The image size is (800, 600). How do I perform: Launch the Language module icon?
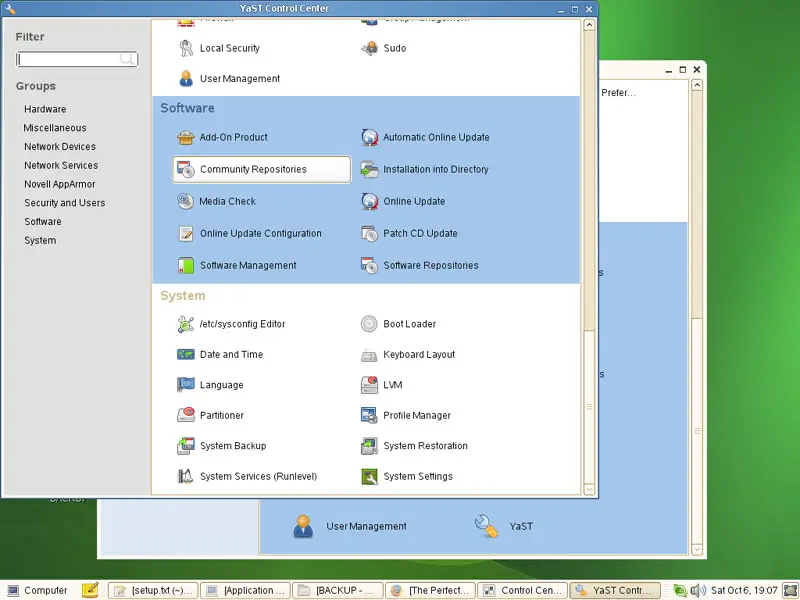point(186,385)
